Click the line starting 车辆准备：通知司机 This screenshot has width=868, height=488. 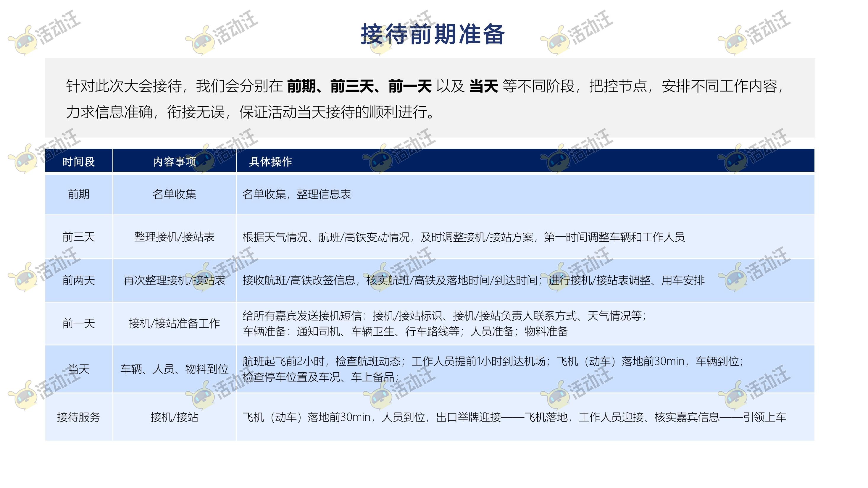tap(405, 332)
